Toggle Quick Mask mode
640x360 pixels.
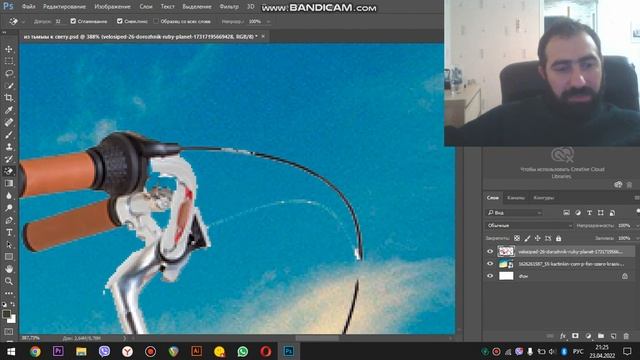click(9, 332)
